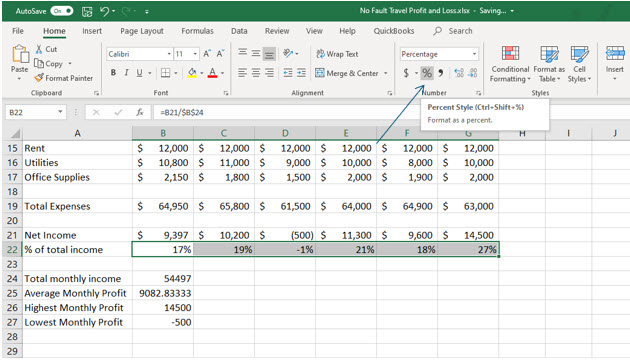Screen dimensions: 630x364
Task: Expand the Name Box dropdown arrow
Action: [60, 112]
